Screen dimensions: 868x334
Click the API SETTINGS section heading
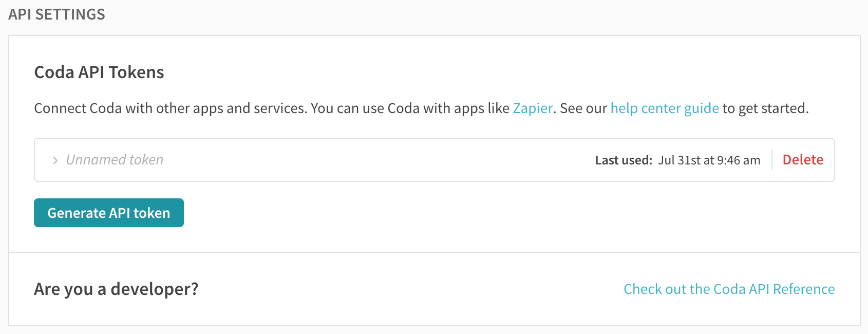[56, 14]
